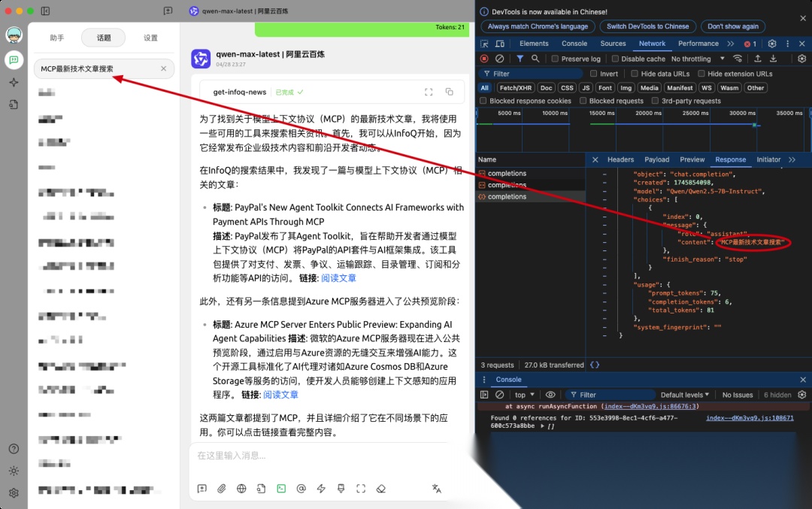The width and height of the screenshot is (812, 509).
Task: Click Don't show again button
Action: point(733,26)
